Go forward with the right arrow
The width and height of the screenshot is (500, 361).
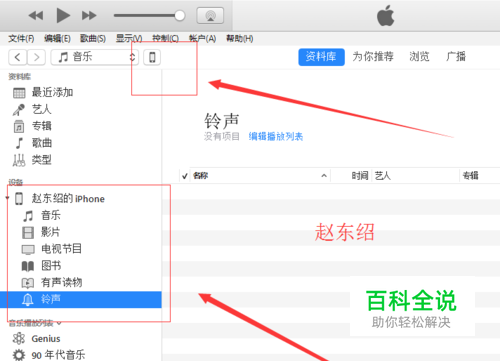36,57
